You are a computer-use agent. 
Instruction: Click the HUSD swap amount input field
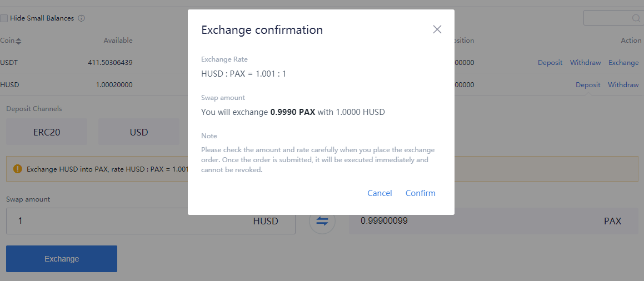(151, 221)
